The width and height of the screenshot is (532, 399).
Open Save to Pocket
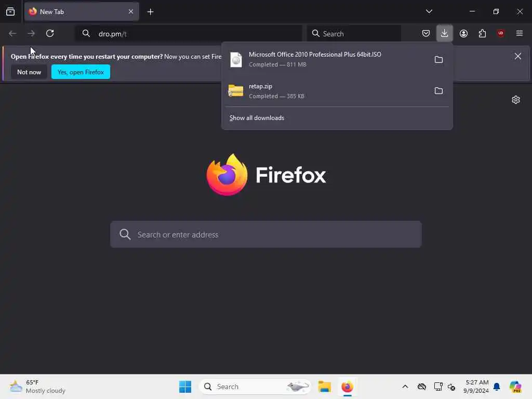(426, 33)
